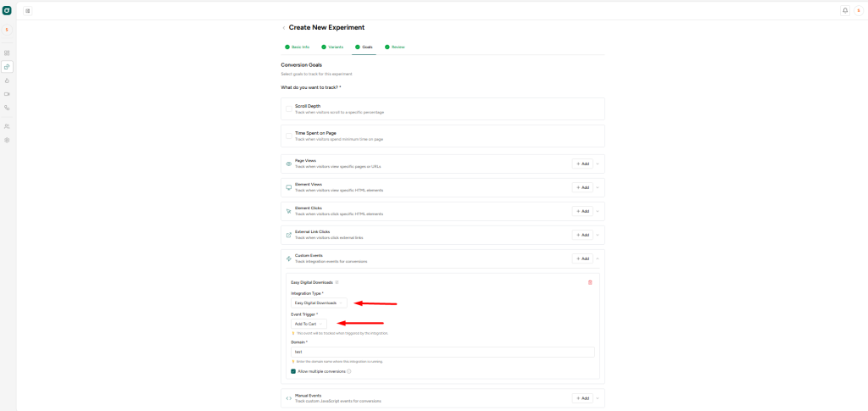Click the info icon beside Allow multiple conversions
The width and height of the screenshot is (868, 411).
[348, 371]
